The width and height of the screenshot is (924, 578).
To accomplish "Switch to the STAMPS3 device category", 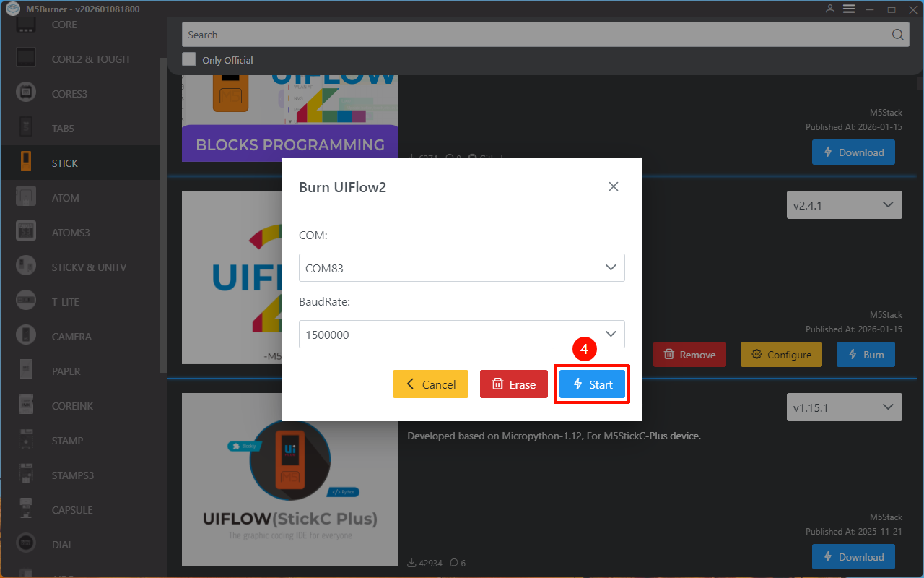I will [x=72, y=475].
